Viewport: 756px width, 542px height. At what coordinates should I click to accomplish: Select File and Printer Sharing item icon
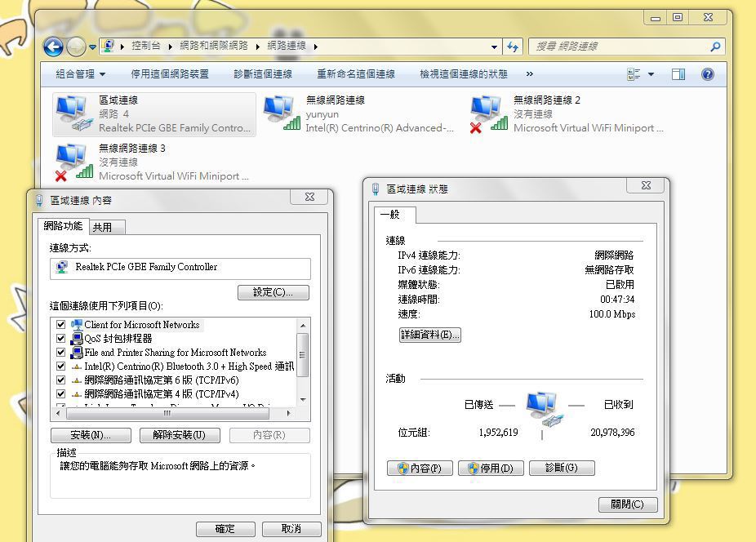click(76, 353)
